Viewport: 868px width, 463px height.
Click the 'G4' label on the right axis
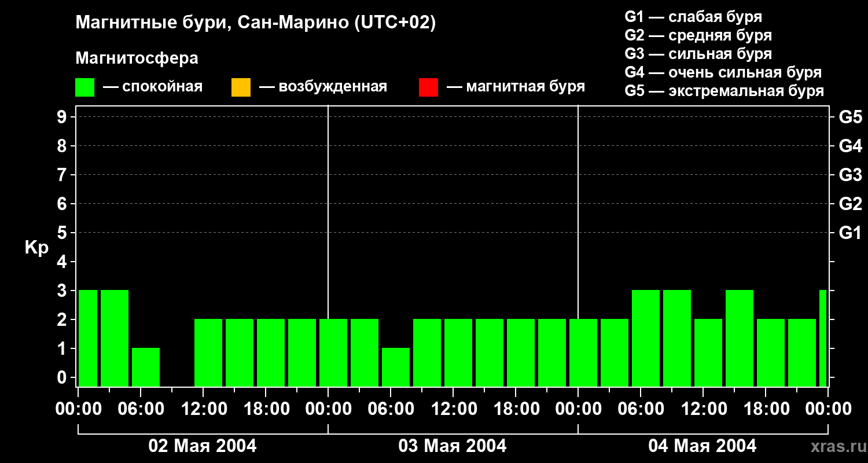point(850,146)
